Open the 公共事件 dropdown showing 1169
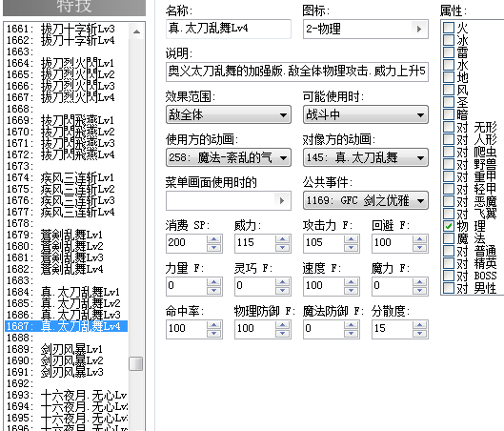 click(366, 200)
